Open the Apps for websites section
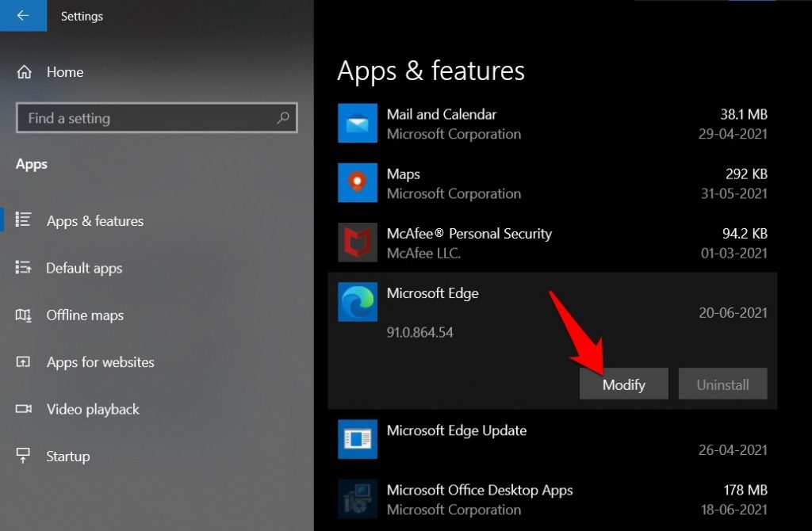 [101, 362]
